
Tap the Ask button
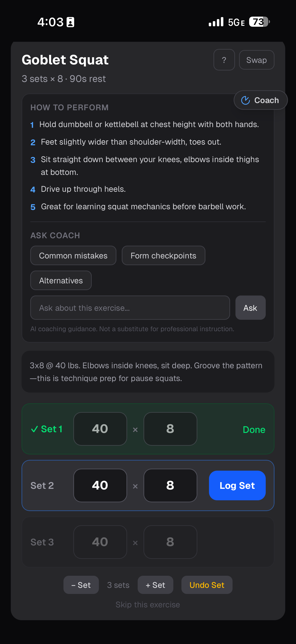[250, 307]
